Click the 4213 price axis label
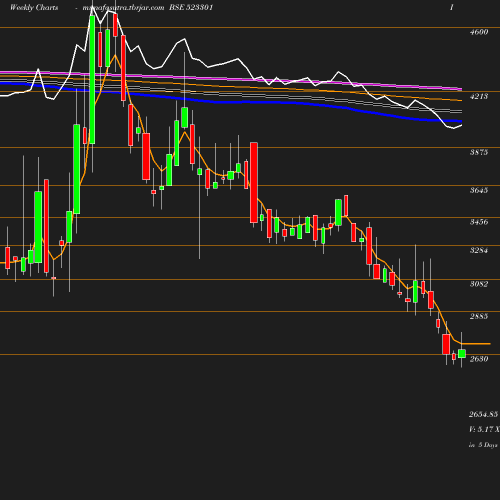The image size is (500, 500). coord(479,96)
